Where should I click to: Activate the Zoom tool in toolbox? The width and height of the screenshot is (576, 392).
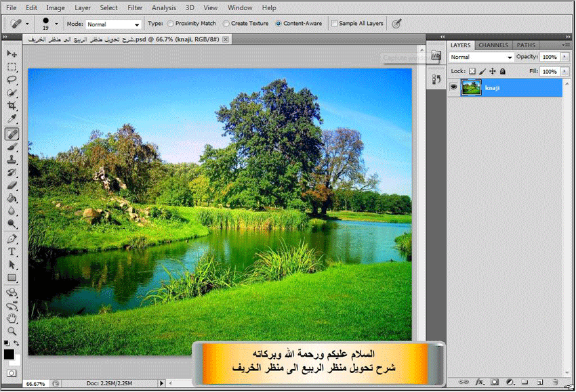coord(12,331)
